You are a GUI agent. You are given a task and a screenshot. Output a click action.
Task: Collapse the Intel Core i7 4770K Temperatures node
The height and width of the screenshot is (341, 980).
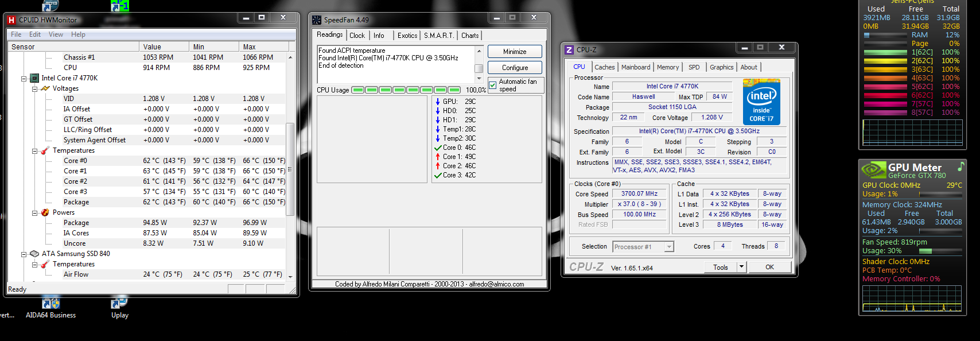tap(35, 150)
